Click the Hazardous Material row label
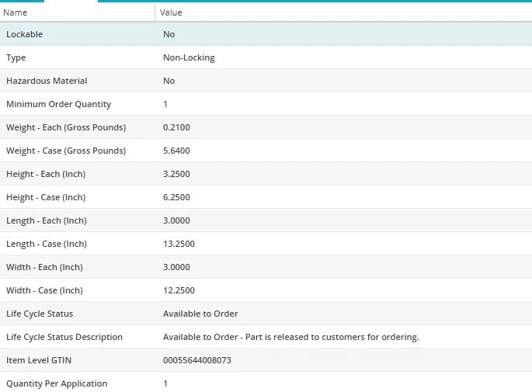The height and width of the screenshot is (392, 532). pos(47,81)
